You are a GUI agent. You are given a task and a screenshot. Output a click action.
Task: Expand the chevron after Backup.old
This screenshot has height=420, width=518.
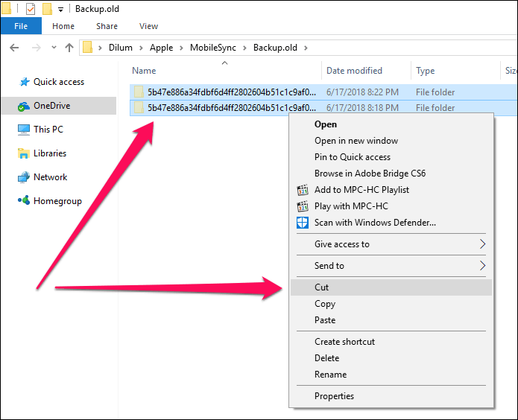306,48
